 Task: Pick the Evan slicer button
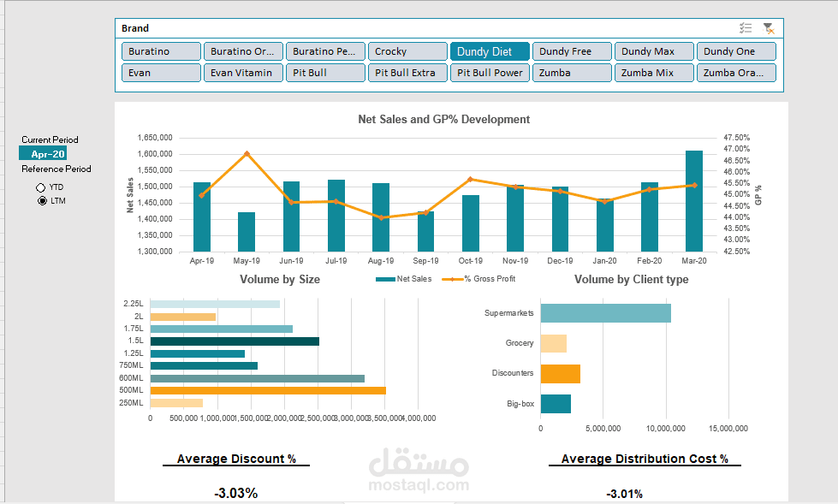tap(162, 73)
